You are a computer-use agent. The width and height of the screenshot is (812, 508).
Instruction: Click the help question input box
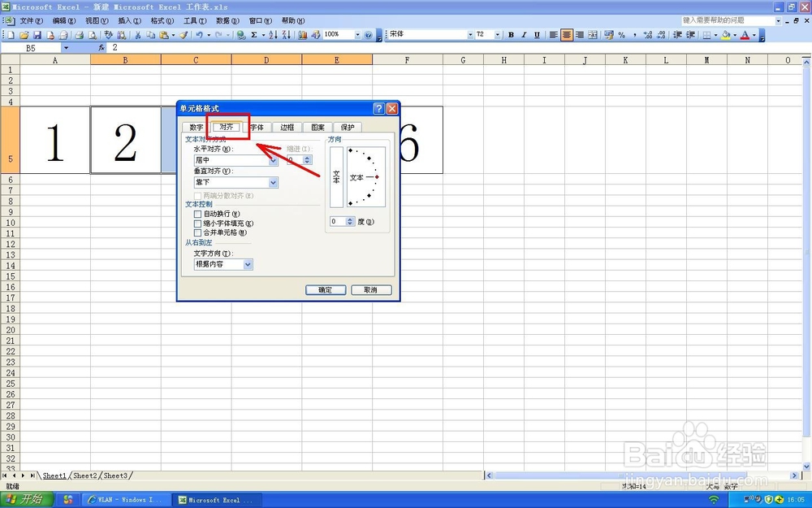coord(728,21)
